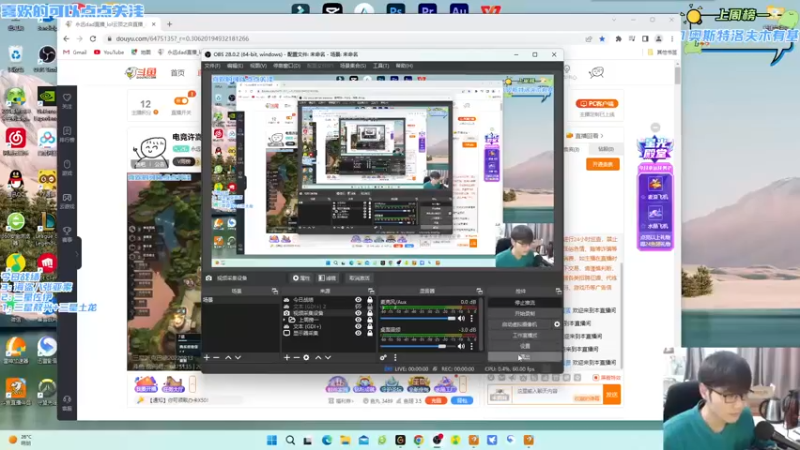Bookmark the Douyu page with star icon
The image size is (800, 450).
click(602, 39)
